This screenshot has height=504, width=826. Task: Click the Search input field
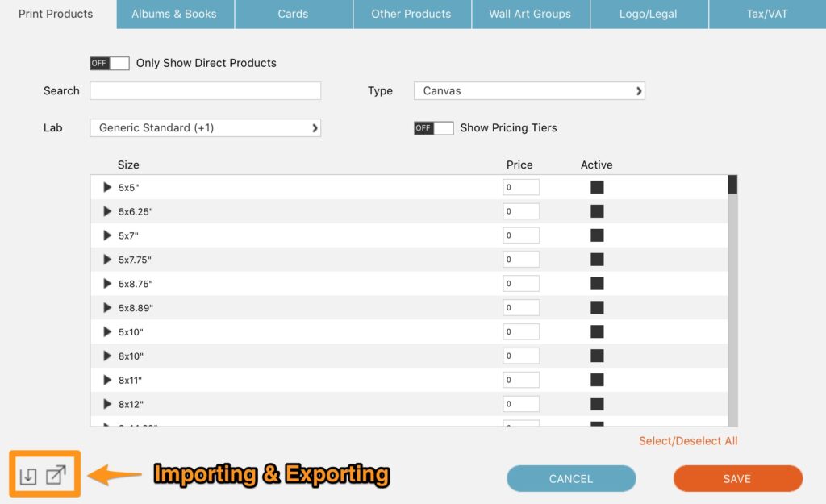[206, 90]
